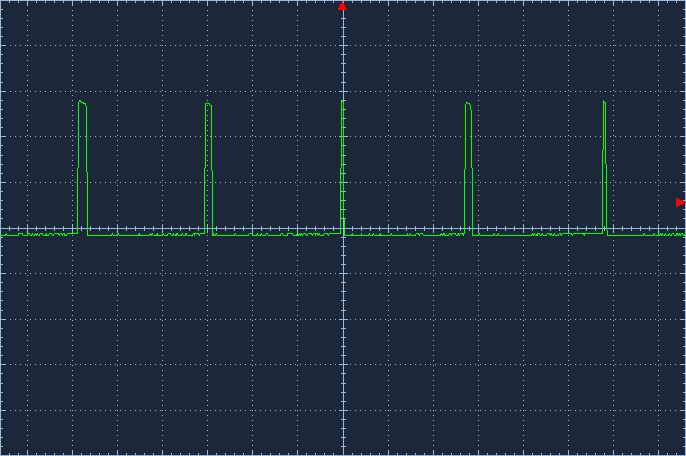Select the red trigger level marker on right edge
Viewport: 686px width, 456px height.
point(680,202)
